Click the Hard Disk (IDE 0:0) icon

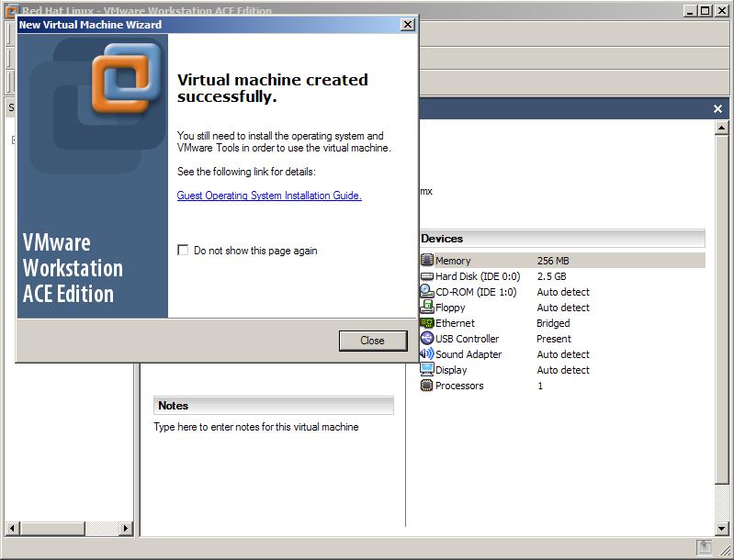point(427,276)
